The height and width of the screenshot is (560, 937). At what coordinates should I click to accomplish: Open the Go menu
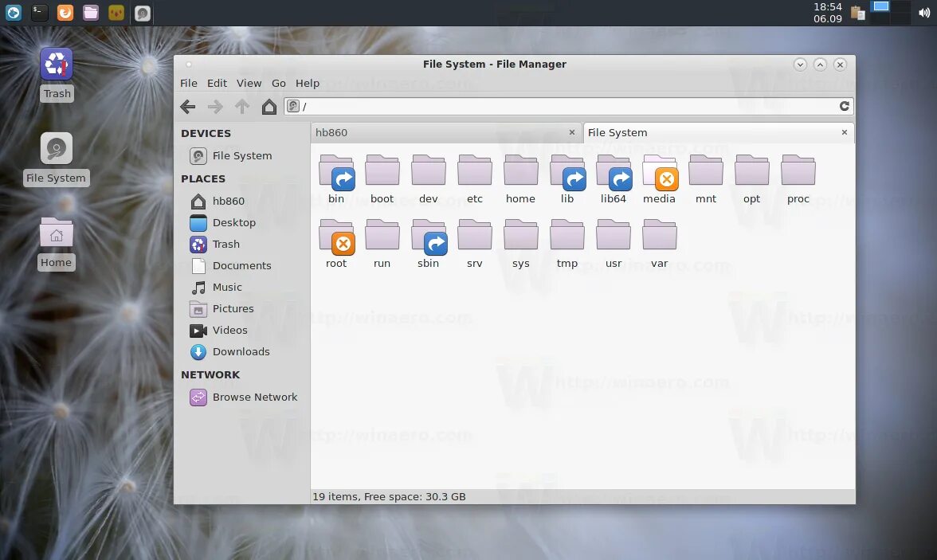(x=279, y=83)
